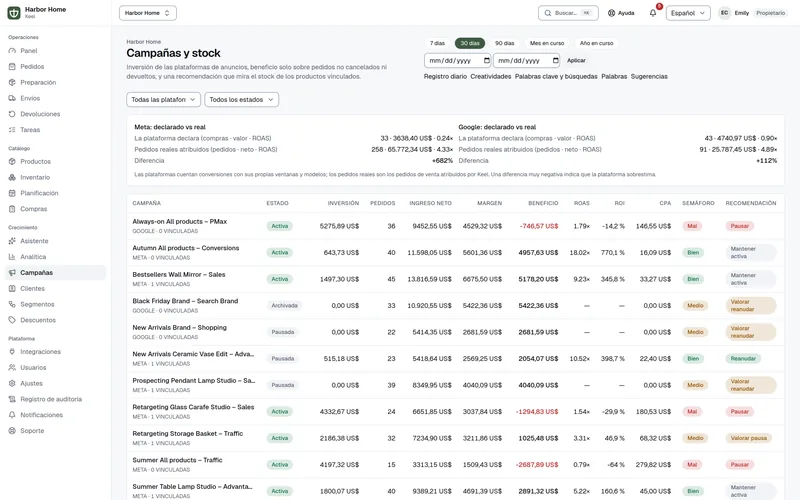Click Valorar pausa for Storage Basket campaign

[x=748, y=438]
